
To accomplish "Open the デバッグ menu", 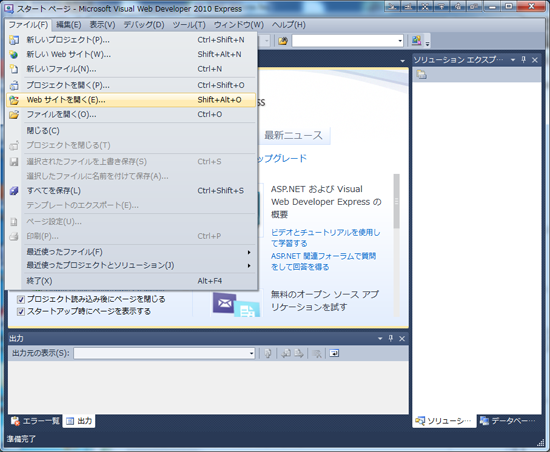I will click(144, 25).
